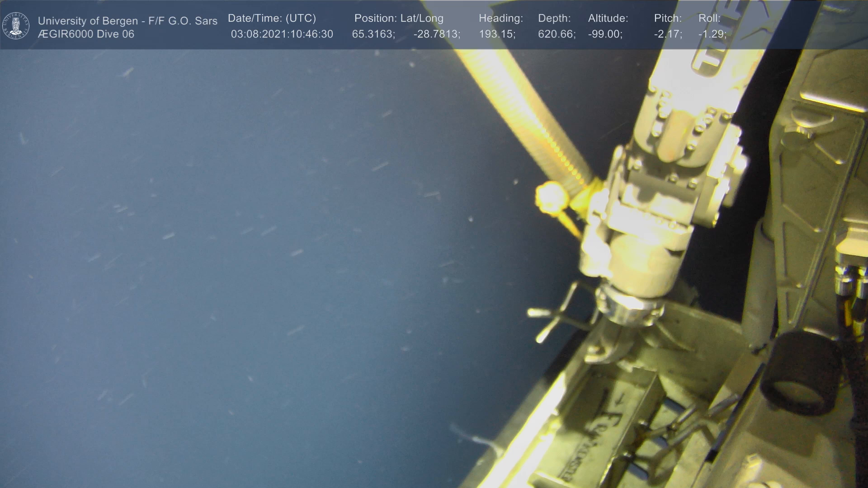Click the heading value 193.15
Viewport: 868px width, 488px height.
(x=497, y=34)
